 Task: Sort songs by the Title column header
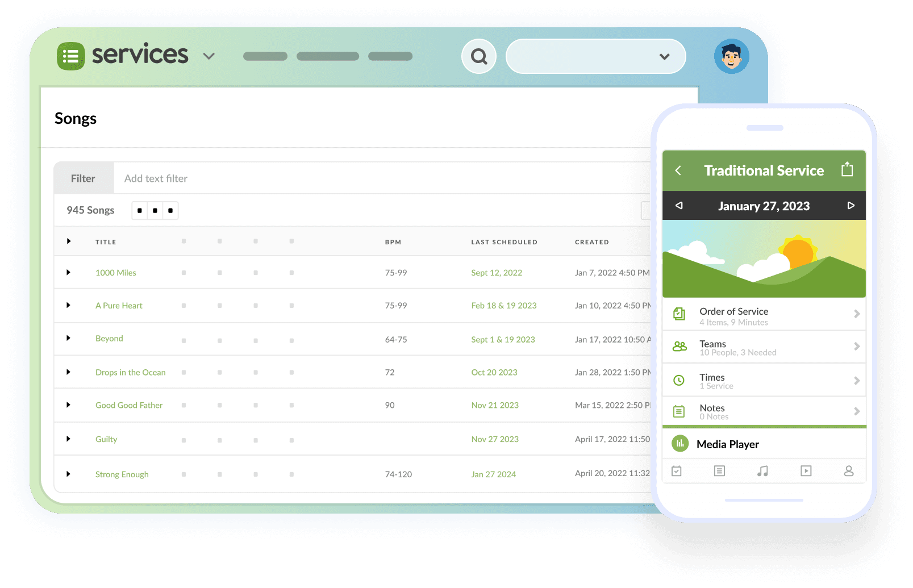pyautogui.click(x=106, y=241)
